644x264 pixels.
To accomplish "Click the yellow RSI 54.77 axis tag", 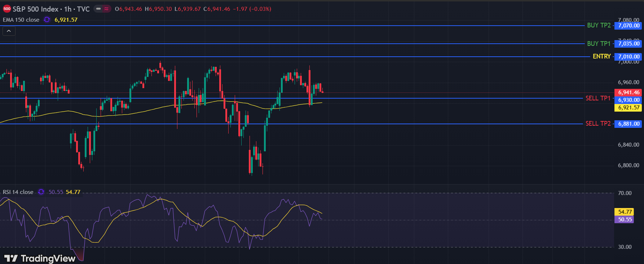I will (x=625, y=212).
